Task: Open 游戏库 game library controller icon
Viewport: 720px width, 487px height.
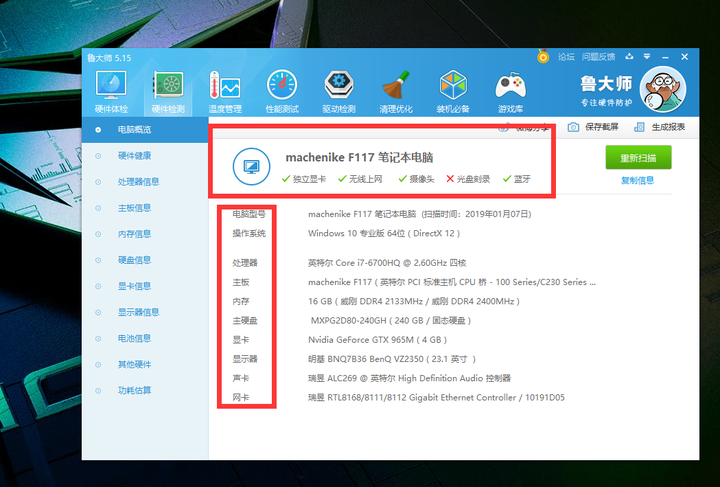Action: pos(510,92)
